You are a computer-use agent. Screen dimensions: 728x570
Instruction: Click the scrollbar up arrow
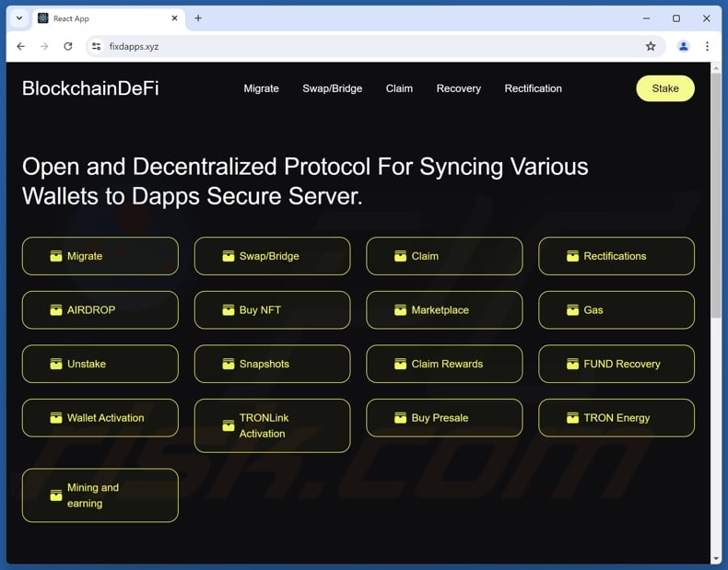(x=716, y=68)
